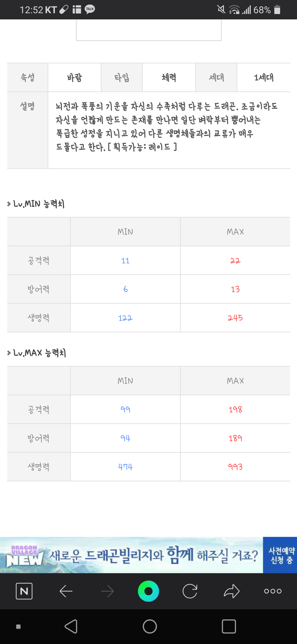This screenshot has height=644, width=297.
Task: Go back with the browser back arrow
Action: tap(66, 591)
